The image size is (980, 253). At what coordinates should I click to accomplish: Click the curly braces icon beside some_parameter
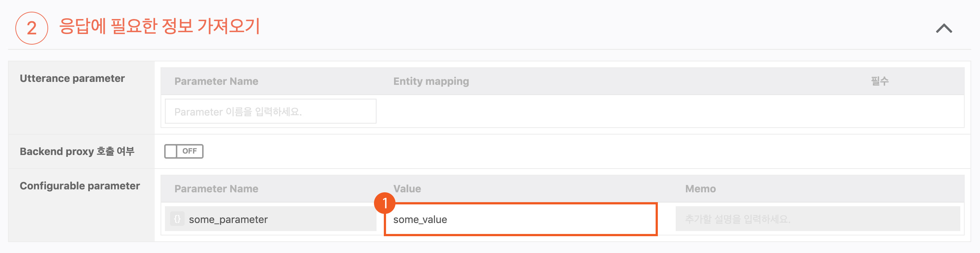[177, 219]
